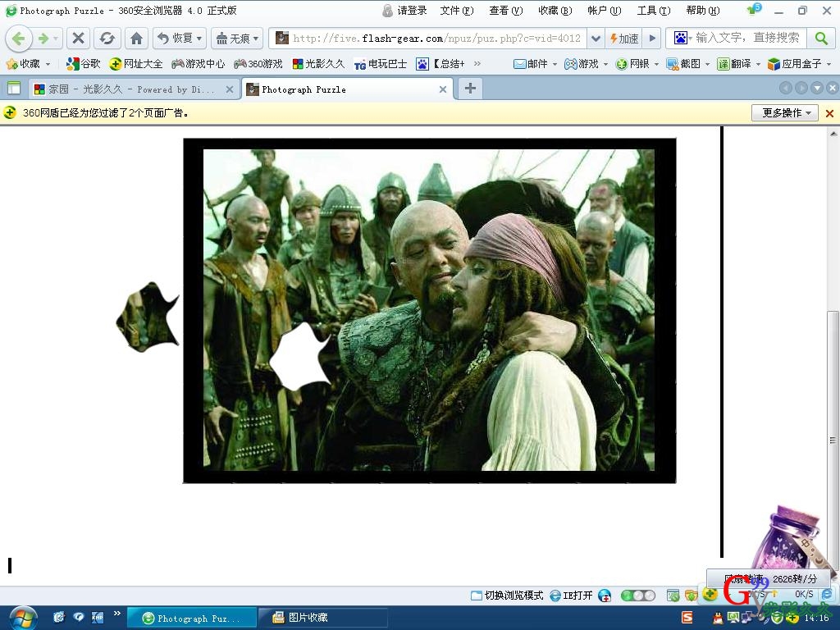Open the 网银 online banking dropdown
This screenshot has height=630, width=840.
[637, 64]
